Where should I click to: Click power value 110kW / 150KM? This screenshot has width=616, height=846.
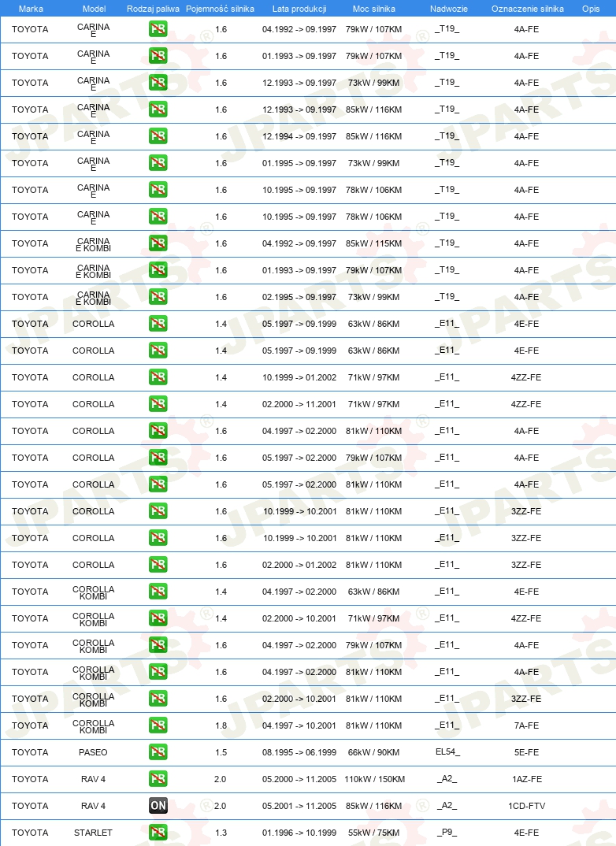coord(374,779)
